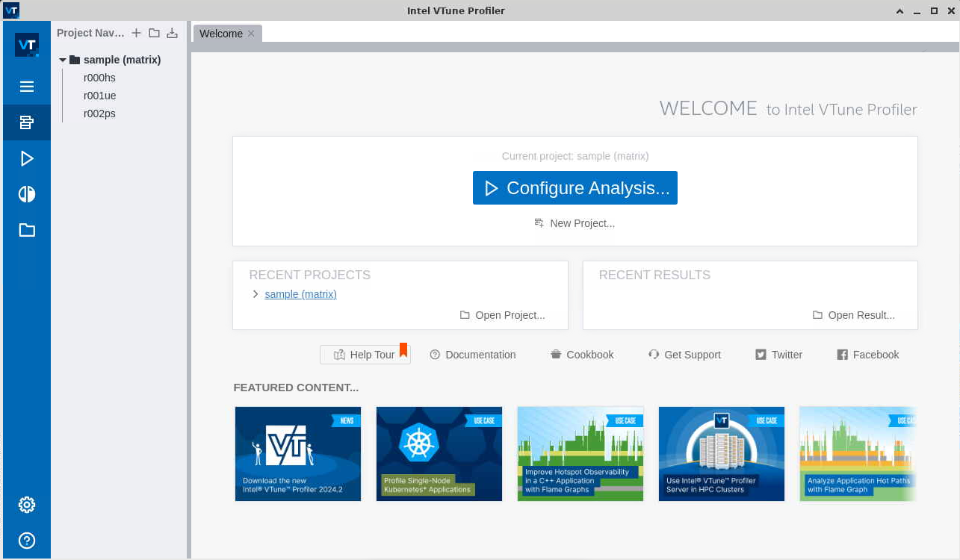Select result r001ue in the navigator
Screen dimensions: 960x560
click(100, 96)
